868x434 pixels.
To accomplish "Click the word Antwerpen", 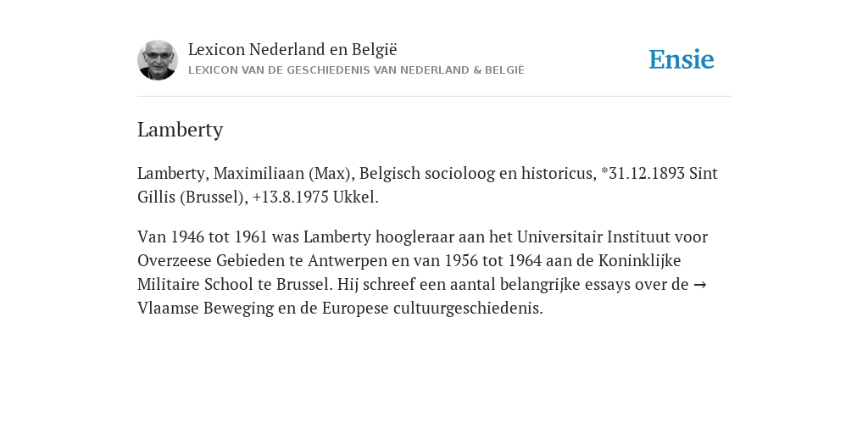I will [347, 261].
